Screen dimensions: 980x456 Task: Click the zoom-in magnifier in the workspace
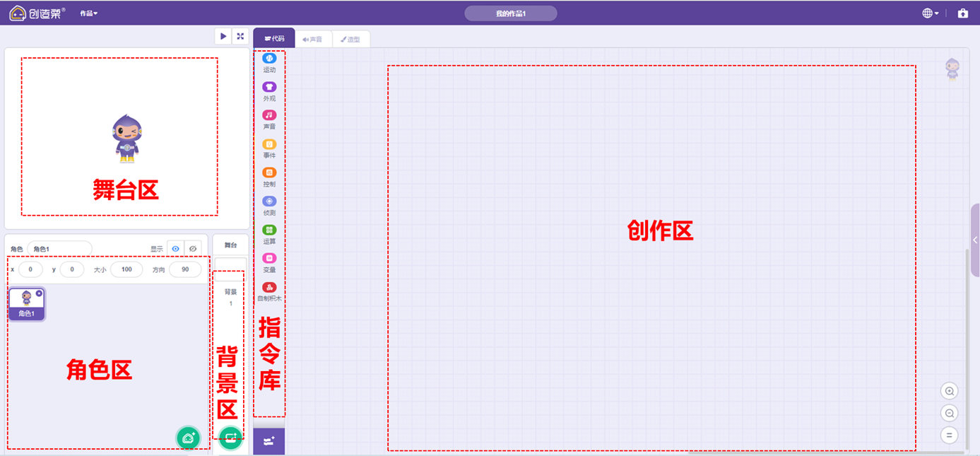coord(950,390)
